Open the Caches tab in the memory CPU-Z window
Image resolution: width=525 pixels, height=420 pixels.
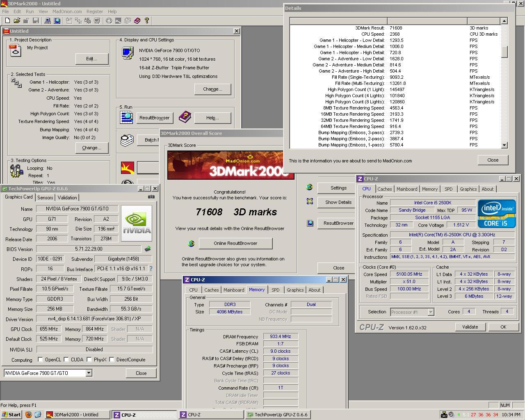tap(211, 290)
